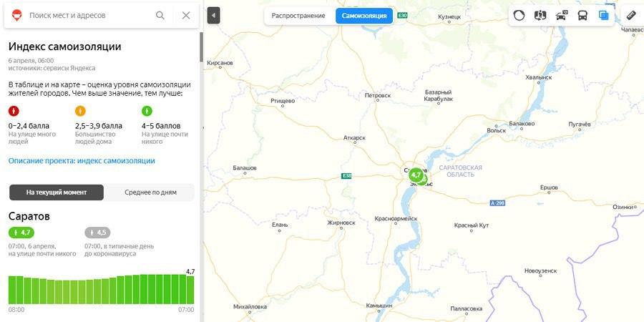This screenshot has width=644, height=322.
Task: Click the green 4,7 Саратов index badge
Action: pos(21,233)
